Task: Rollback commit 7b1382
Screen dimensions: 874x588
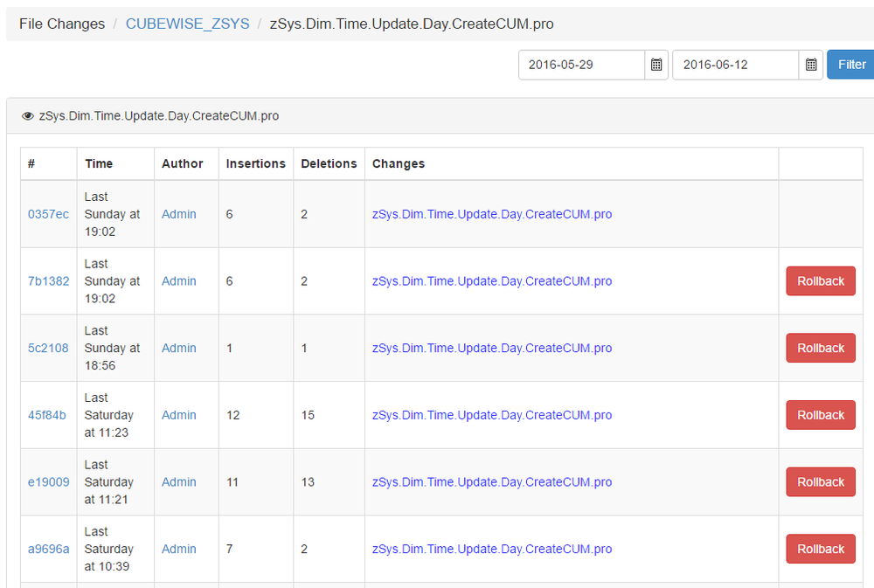Action: pos(820,281)
